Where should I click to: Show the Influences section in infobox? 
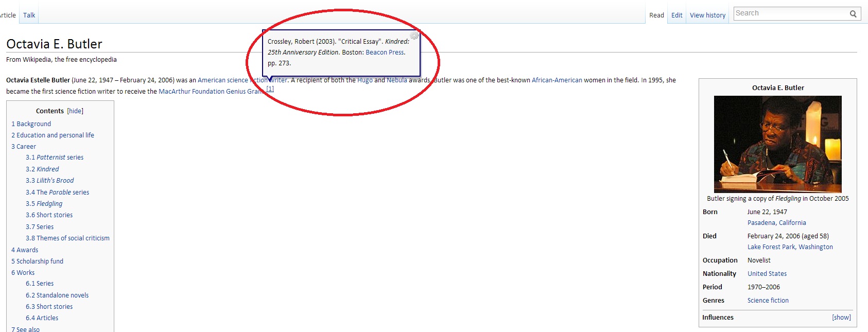[x=841, y=318]
